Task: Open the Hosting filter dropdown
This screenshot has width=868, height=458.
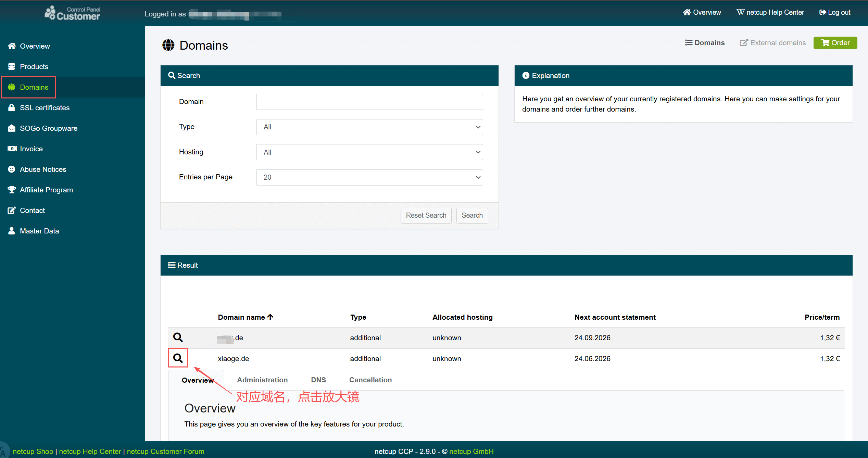Action: coord(369,152)
